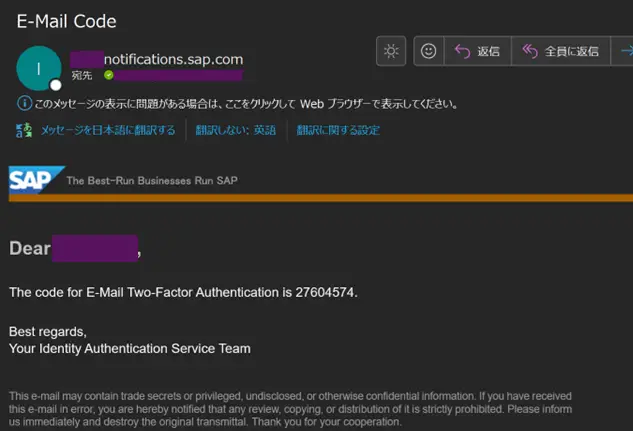Click the SAP logo image

(36, 180)
